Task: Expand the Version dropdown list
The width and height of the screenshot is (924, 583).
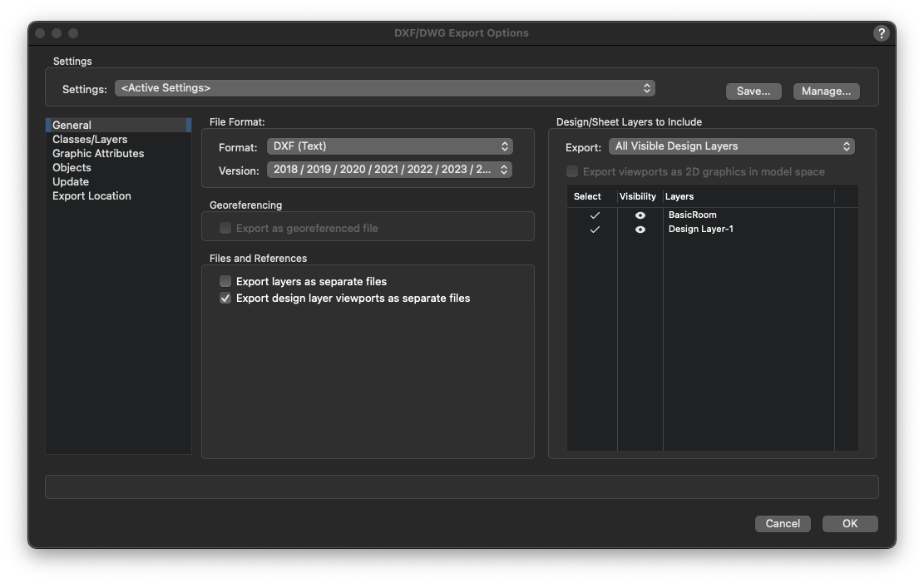Action: tap(389, 170)
